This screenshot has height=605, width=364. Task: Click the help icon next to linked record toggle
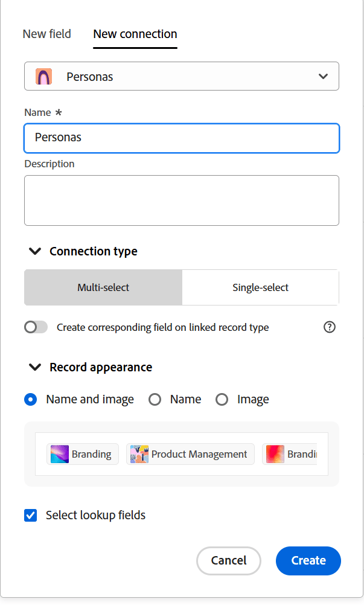(330, 327)
